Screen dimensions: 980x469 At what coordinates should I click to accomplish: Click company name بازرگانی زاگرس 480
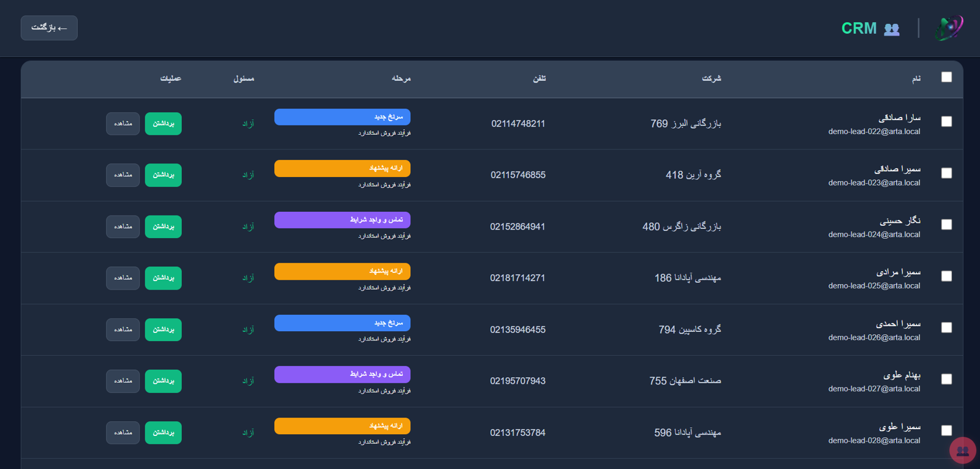[x=682, y=227]
